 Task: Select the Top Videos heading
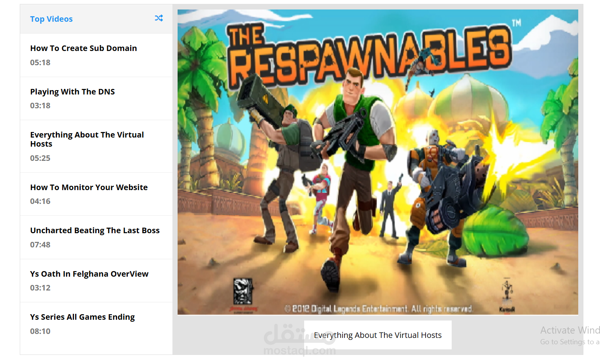[x=51, y=19]
